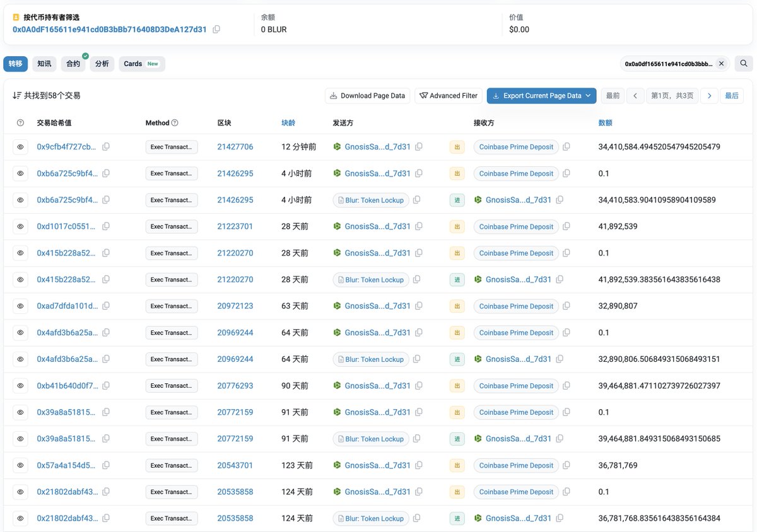Viewport: 757px width, 532px height.
Task: Copy transaction hash 0xd1017c0551
Action: 106,226
